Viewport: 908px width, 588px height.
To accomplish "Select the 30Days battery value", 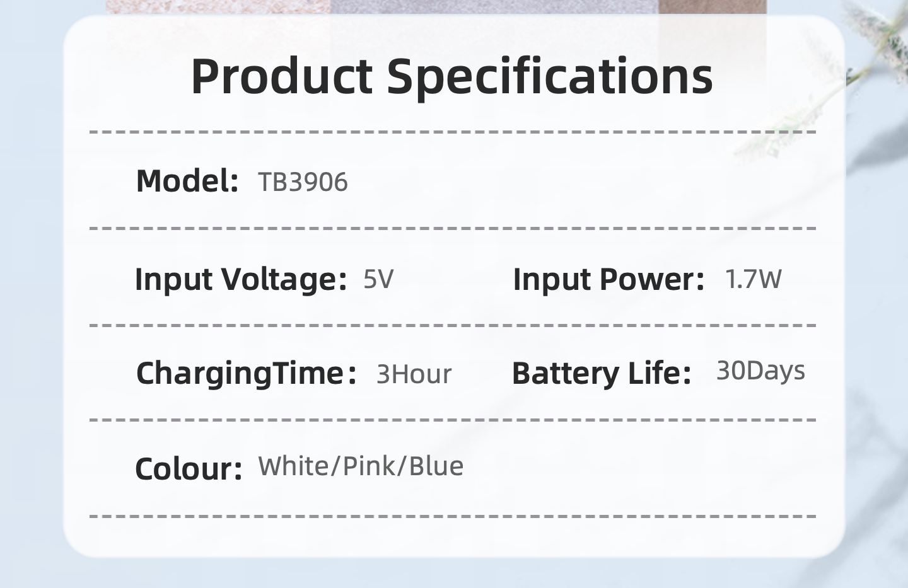I will pyautogui.click(x=760, y=371).
